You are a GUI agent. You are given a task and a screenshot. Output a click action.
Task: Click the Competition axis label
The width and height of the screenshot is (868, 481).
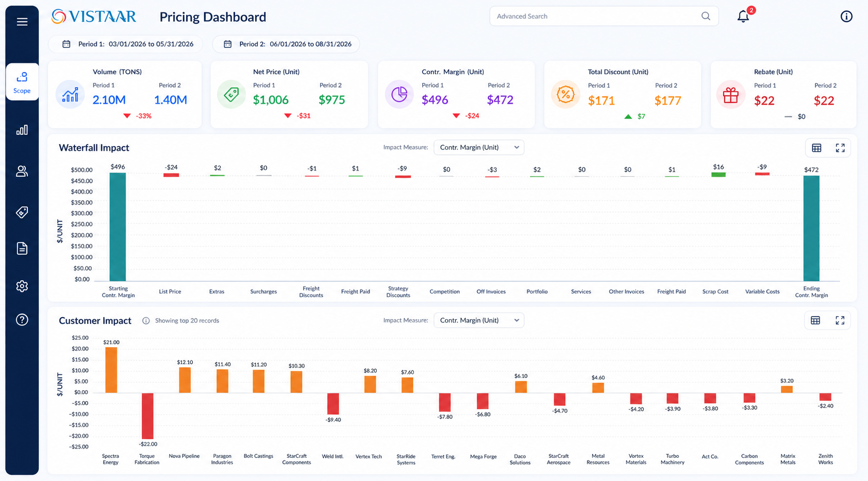click(x=445, y=291)
